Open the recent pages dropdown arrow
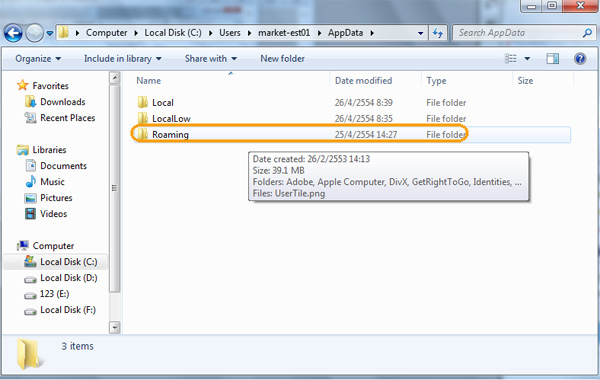 [x=50, y=34]
